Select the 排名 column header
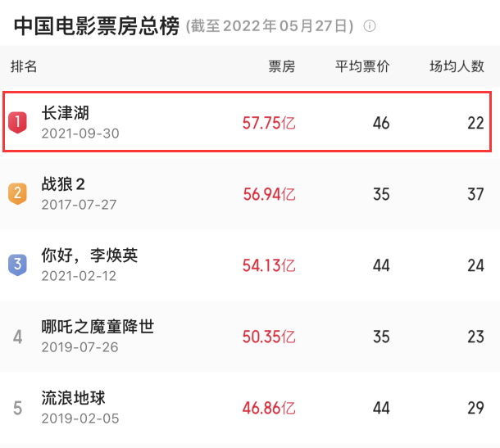 [24, 66]
